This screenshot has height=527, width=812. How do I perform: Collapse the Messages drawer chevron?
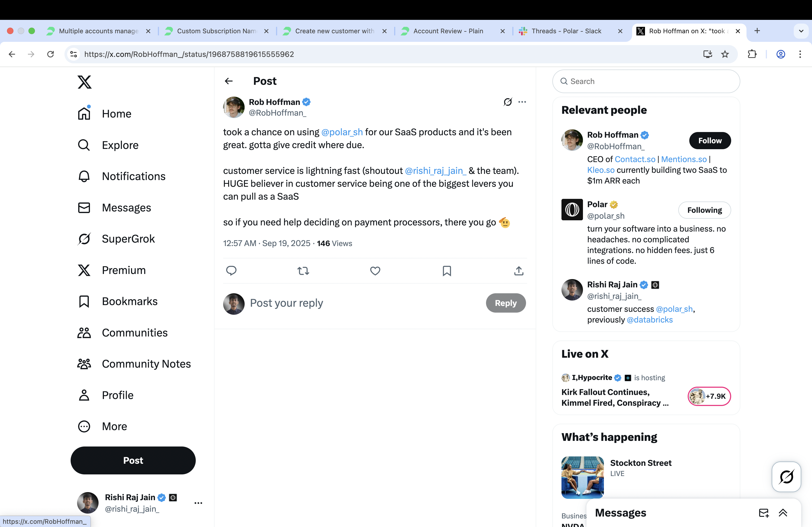pyautogui.click(x=783, y=513)
